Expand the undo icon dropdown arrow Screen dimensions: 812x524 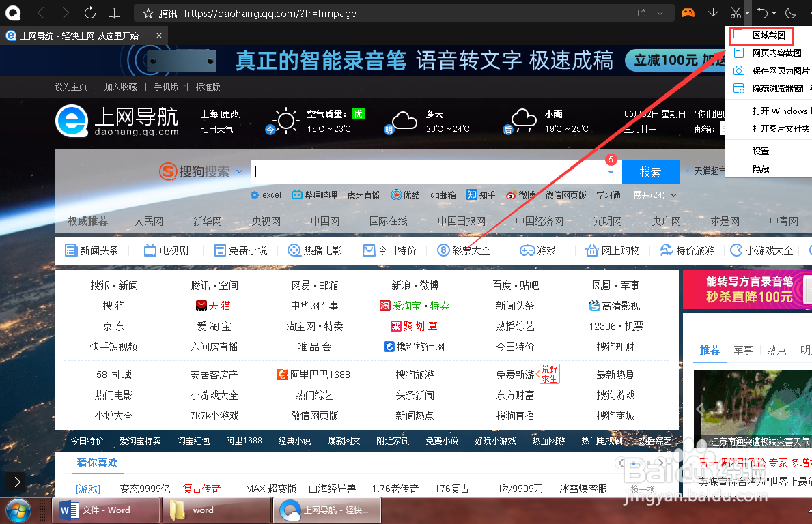tap(774, 14)
